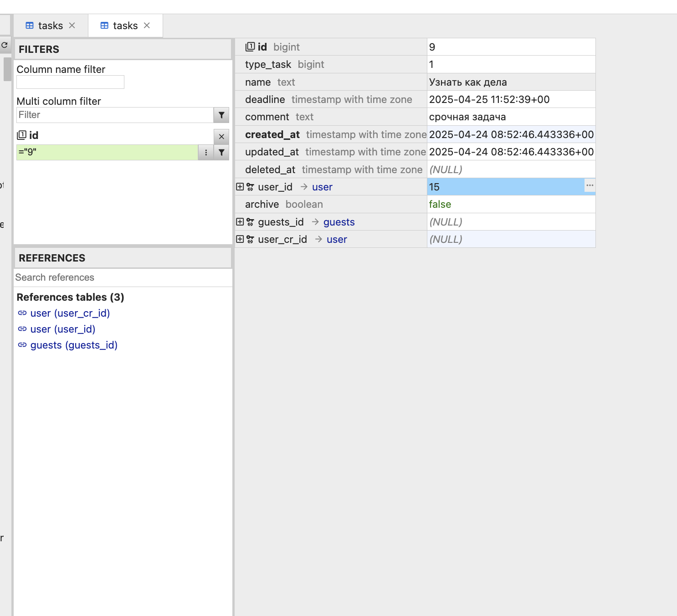Click the Multi column Filter input

[115, 115]
